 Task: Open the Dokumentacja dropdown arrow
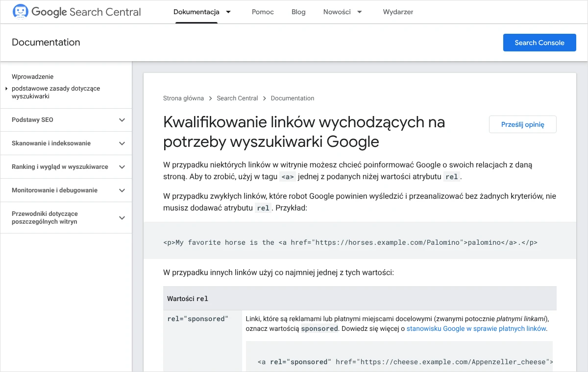(x=228, y=12)
